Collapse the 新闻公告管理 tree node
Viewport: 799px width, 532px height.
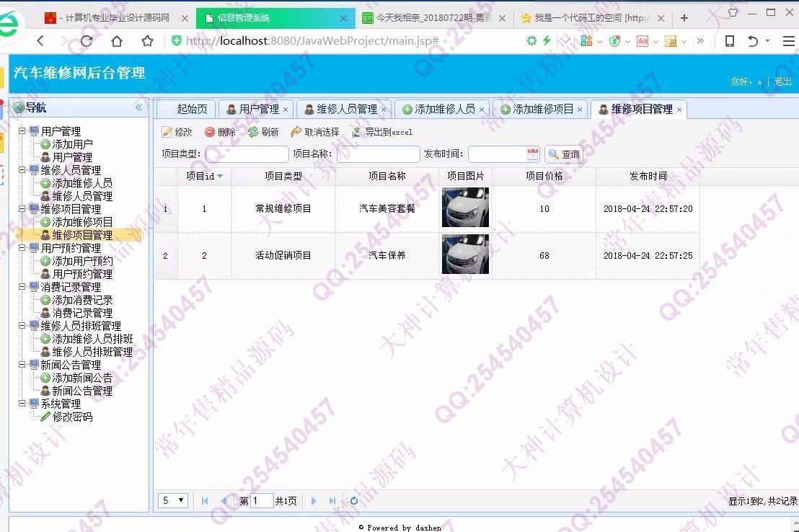[22, 365]
